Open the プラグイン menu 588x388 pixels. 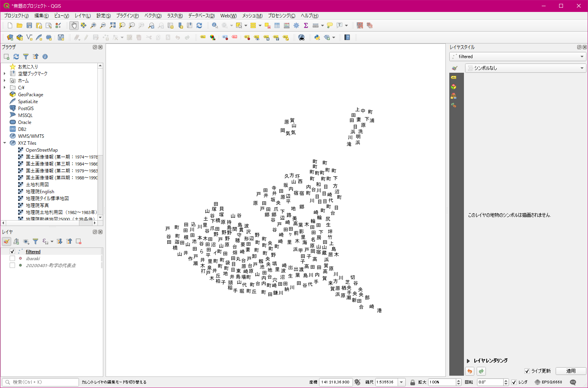coord(127,16)
